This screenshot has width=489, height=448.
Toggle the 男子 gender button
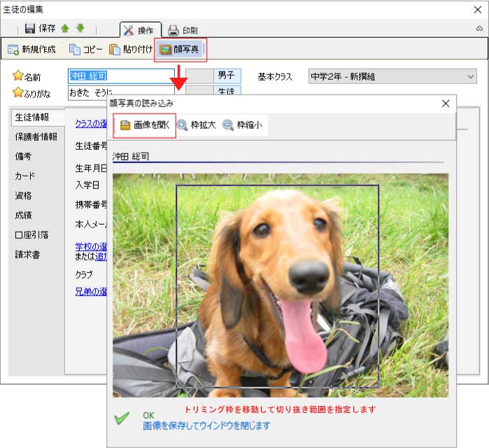coord(227,75)
